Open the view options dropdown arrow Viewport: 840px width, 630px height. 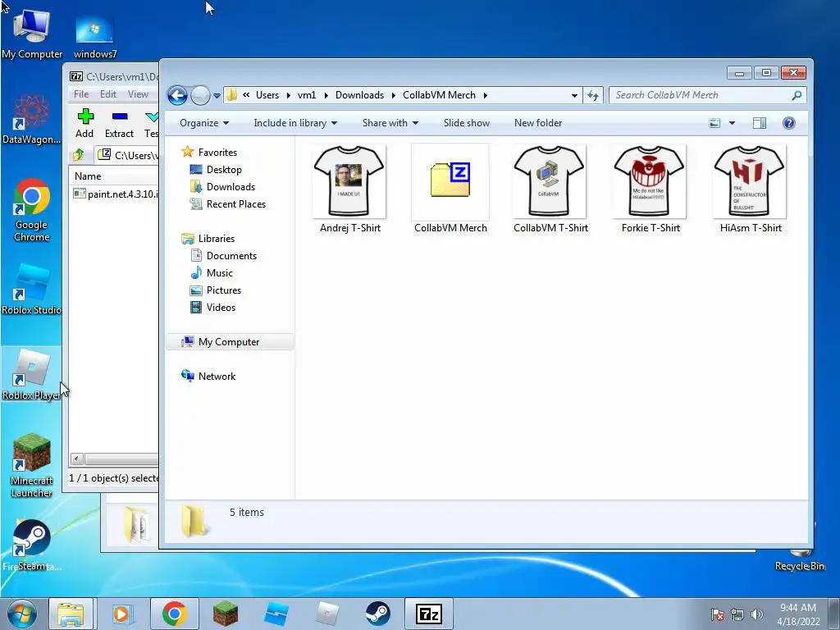pos(732,123)
